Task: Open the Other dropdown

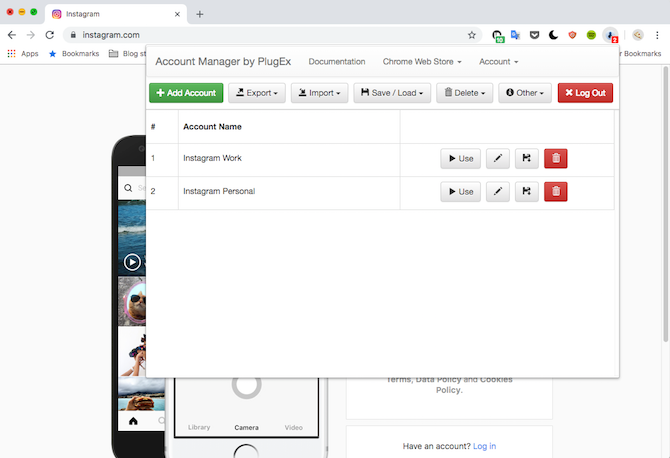Action: 525,93
